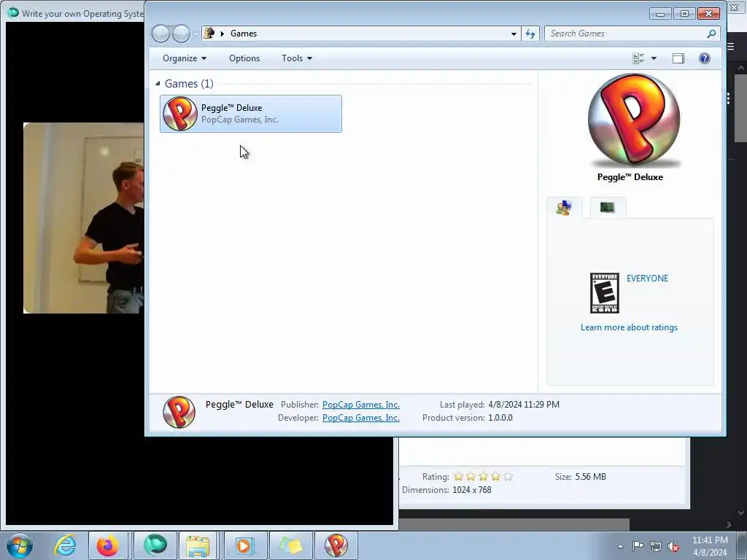The image size is (747, 560).
Task: Click the Show desktop button
Action: [x=742, y=545]
